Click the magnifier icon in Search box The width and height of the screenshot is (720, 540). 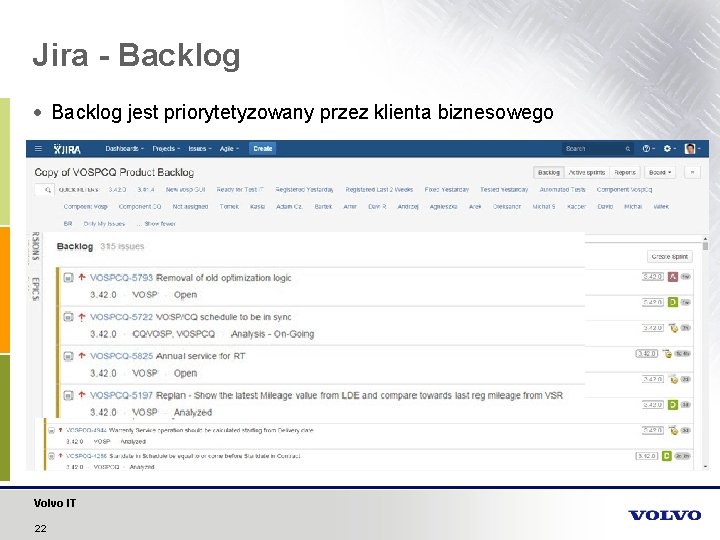pos(628,149)
